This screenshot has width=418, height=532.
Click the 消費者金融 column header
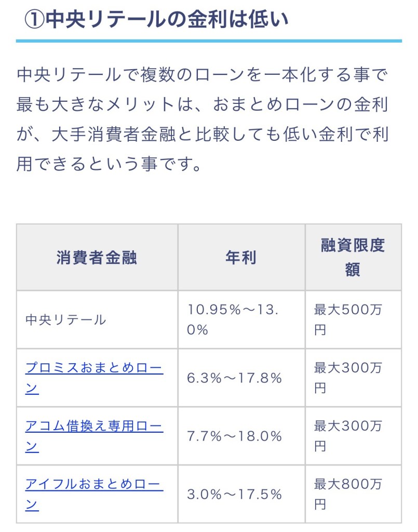tap(97, 258)
